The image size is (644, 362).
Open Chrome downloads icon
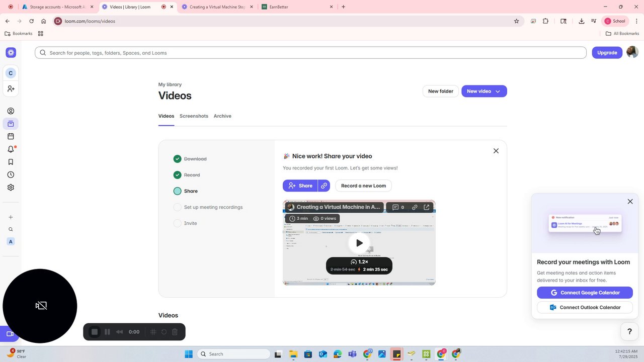tap(582, 21)
